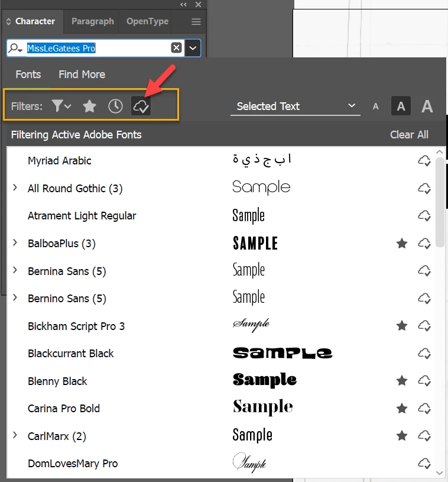Click the cloud icon for Atrament Light Regular
The image size is (448, 482).
(x=424, y=215)
